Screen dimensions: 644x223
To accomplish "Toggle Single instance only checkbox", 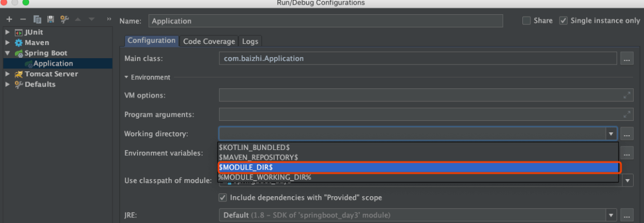I will point(563,21).
